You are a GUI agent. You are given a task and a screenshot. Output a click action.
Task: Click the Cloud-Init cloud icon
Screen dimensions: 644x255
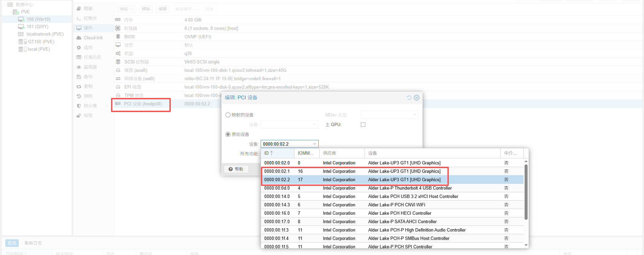tap(79, 38)
